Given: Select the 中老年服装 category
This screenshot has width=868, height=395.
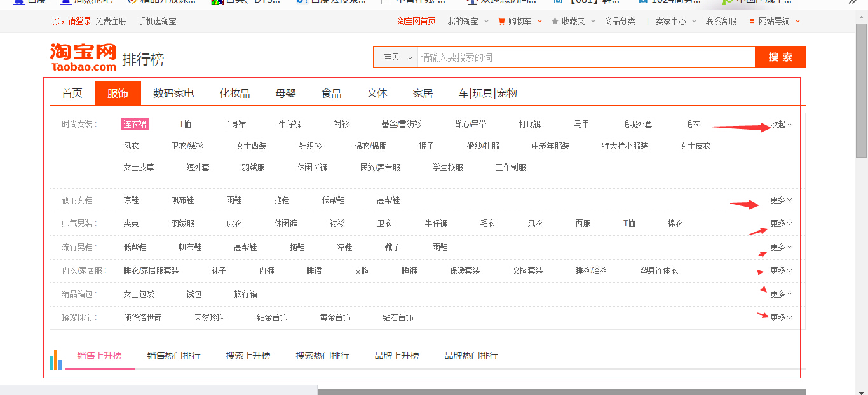Looking at the screenshot, I should (x=551, y=146).
